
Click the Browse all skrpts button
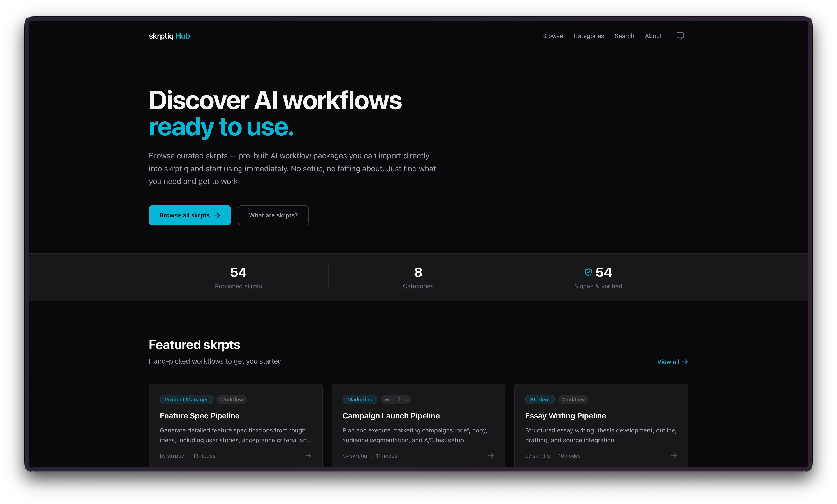click(x=190, y=215)
